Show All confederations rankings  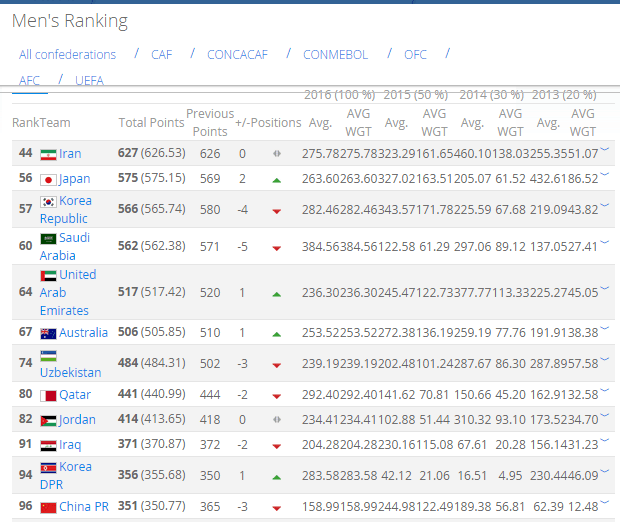[x=67, y=55]
